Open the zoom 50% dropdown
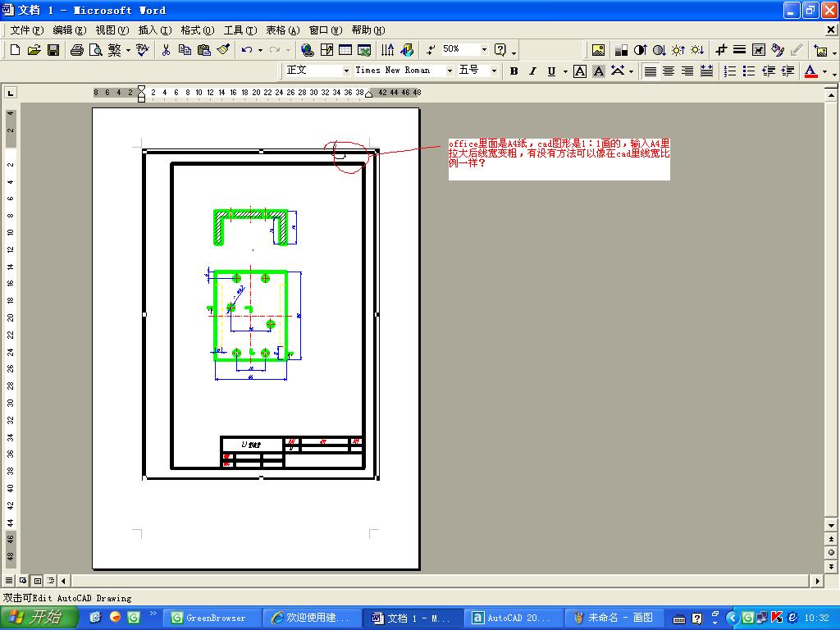The width and height of the screenshot is (840, 630). pyautogui.click(x=484, y=49)
